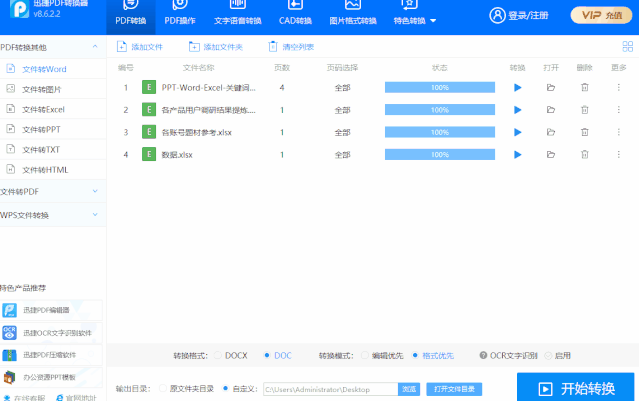Select 文件转TXT in sidebar

pyautogui.click(x=53, y=150)
